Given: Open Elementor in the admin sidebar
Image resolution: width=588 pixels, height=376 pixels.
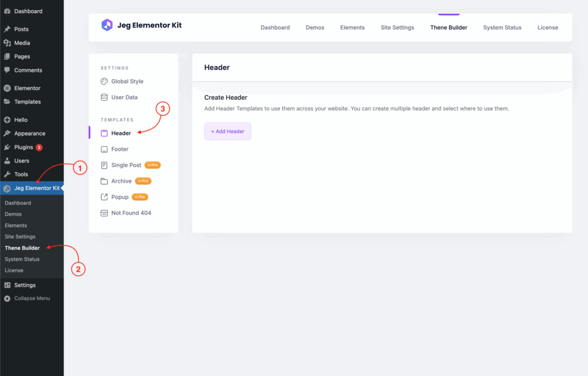Looking at the screenshot, I should 27,88.
